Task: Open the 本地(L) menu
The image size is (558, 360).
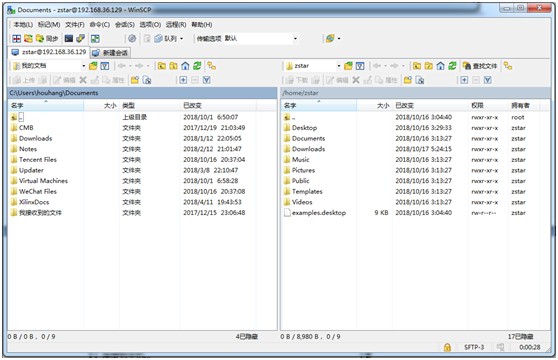Action: (23, 25)
